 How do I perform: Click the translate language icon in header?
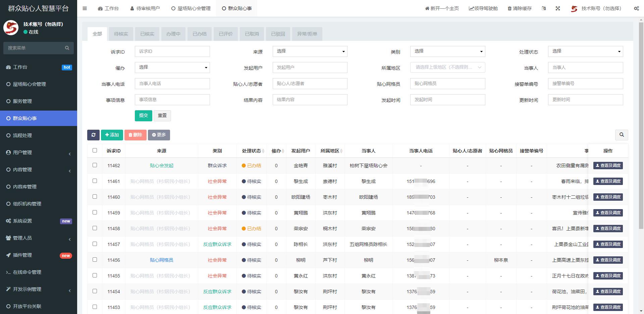click(544, 8)
